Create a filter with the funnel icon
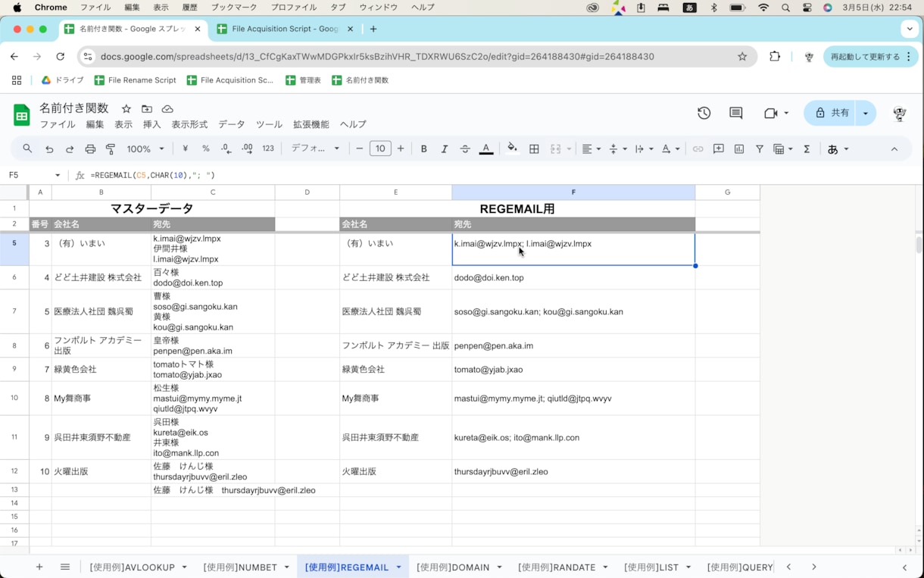Image resolution: width=924 pixels, height=578 pixels. [760, 149]
